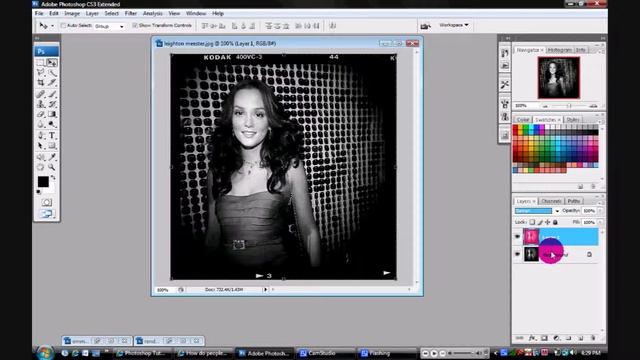Click Go to Bridge icon in options bar

coord(425,26)
